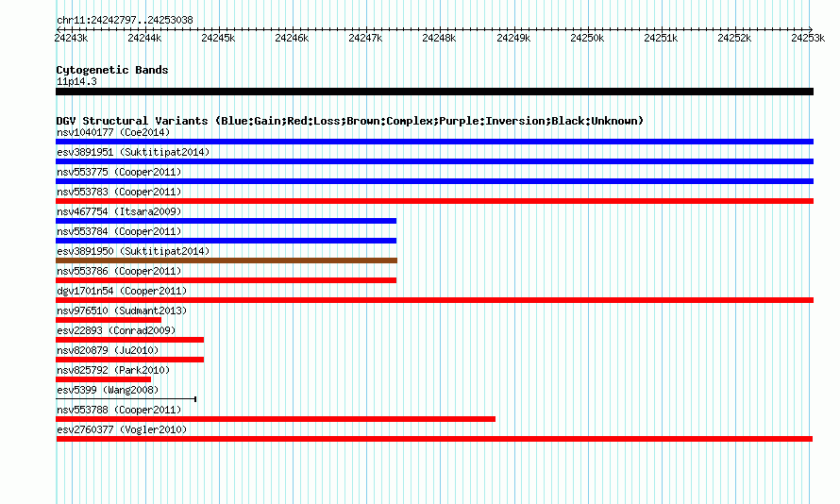Viewport: 840px width, 504px height.
Task: Click the 24249k ruler tick label
Action: click(513, 38)
